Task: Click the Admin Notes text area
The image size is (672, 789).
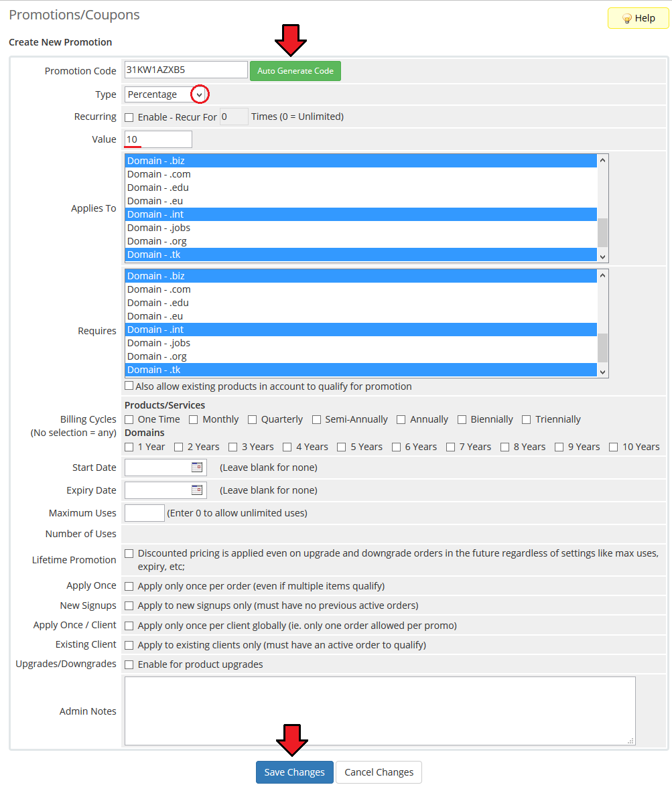Action: coord(380,711)
